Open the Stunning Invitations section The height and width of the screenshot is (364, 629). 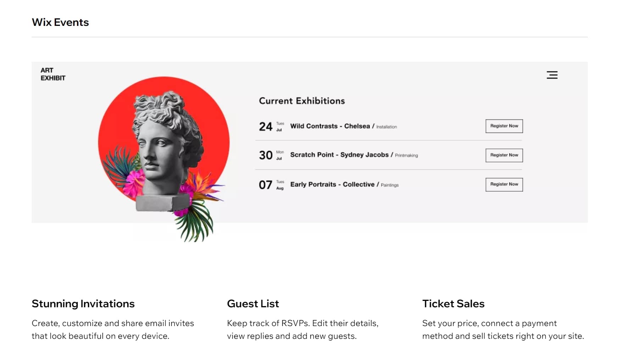tap(83, 304)
